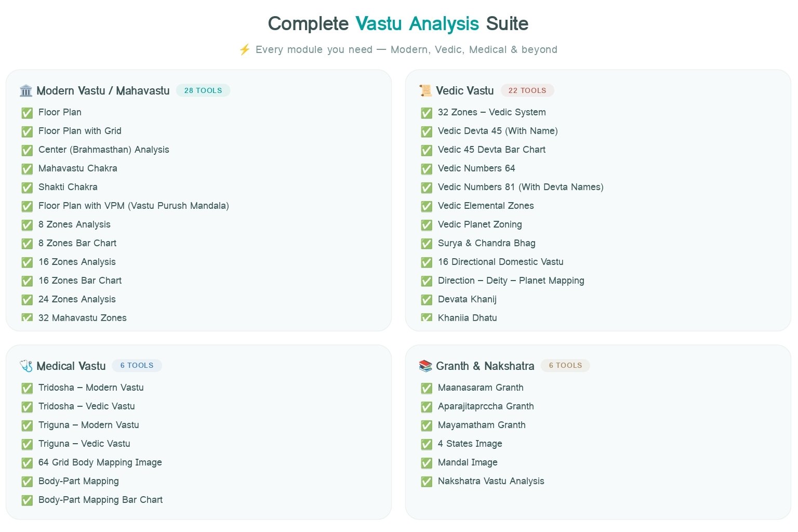Viewport: 798px width, 532px height.
Task: Select Triguna – Modern Vastu text
Action: click(89, 425)
